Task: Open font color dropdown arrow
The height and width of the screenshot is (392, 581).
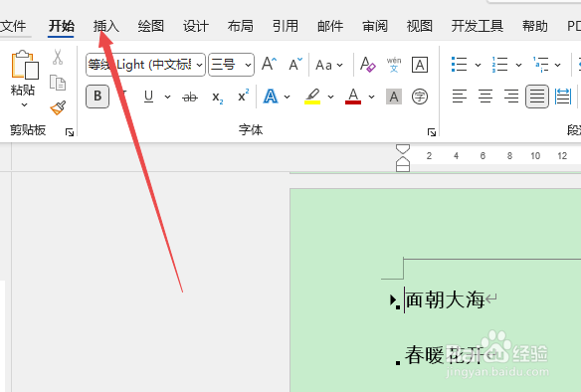Action: [371, 98]
